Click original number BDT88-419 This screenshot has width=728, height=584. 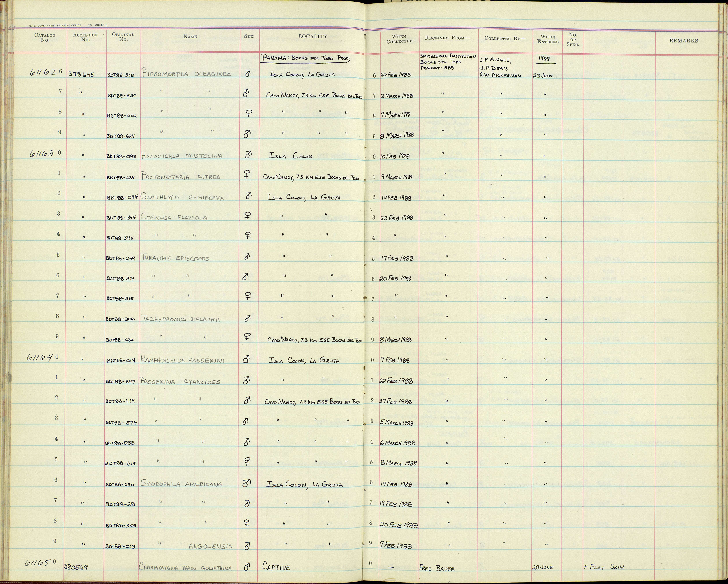point(121,401)
